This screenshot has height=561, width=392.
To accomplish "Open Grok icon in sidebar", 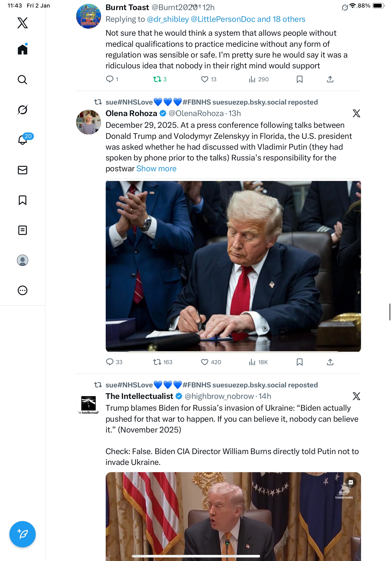I will (x=23, y=110).
